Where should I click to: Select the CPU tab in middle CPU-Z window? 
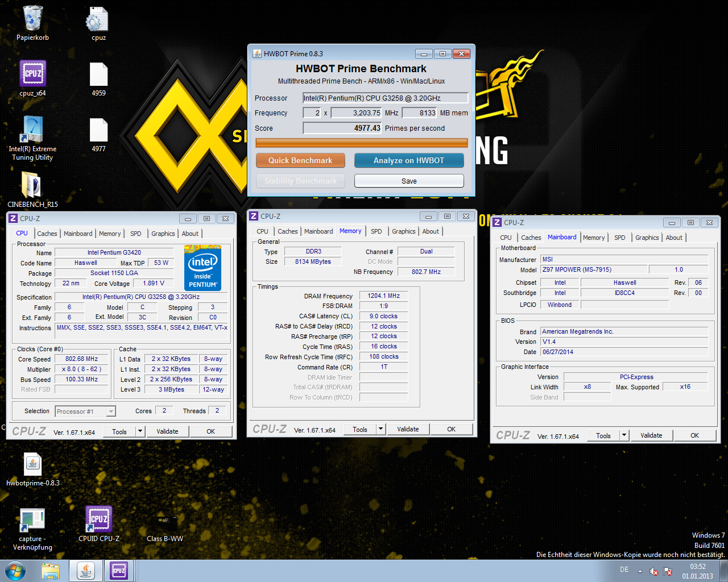click(x=262, y=231)
